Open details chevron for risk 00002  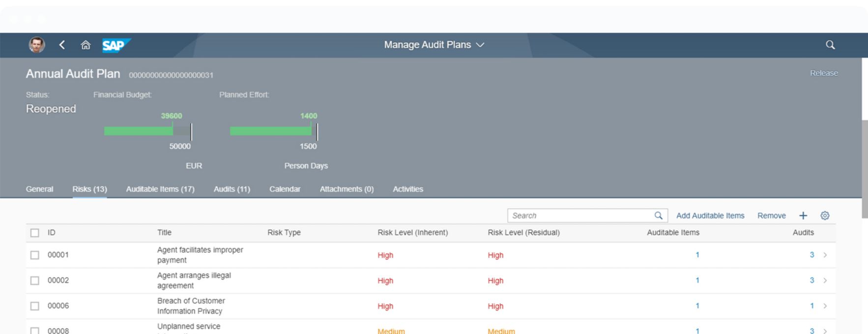825,280
